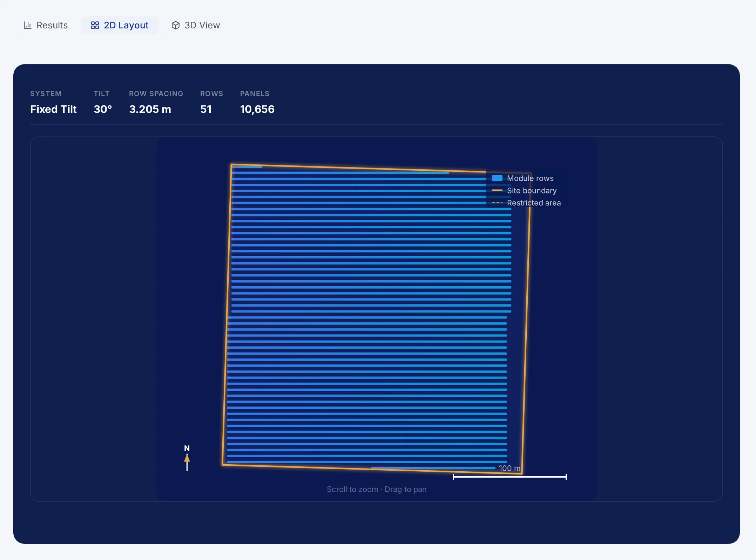This screenshot has width=756, height=560.
Task: Click the Site boundary orange legend swatch
Action: [x=497, y=190]
